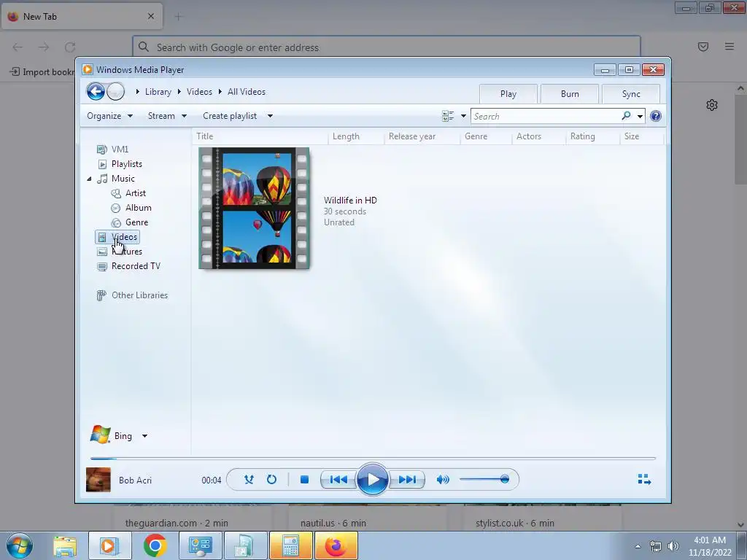The height and width of the screenshot is (560, 747).
Task: Expand the arrow before Library breadcrumb
Action: (138, 91)
